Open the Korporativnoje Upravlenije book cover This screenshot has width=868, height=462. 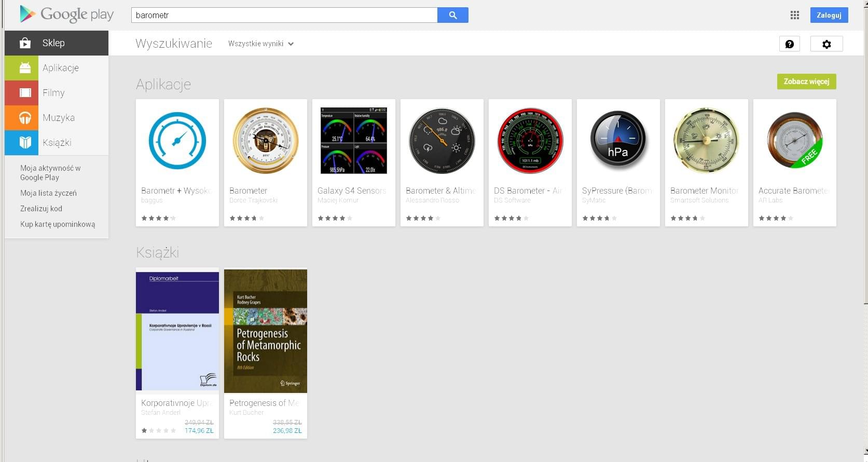point(177,331)
